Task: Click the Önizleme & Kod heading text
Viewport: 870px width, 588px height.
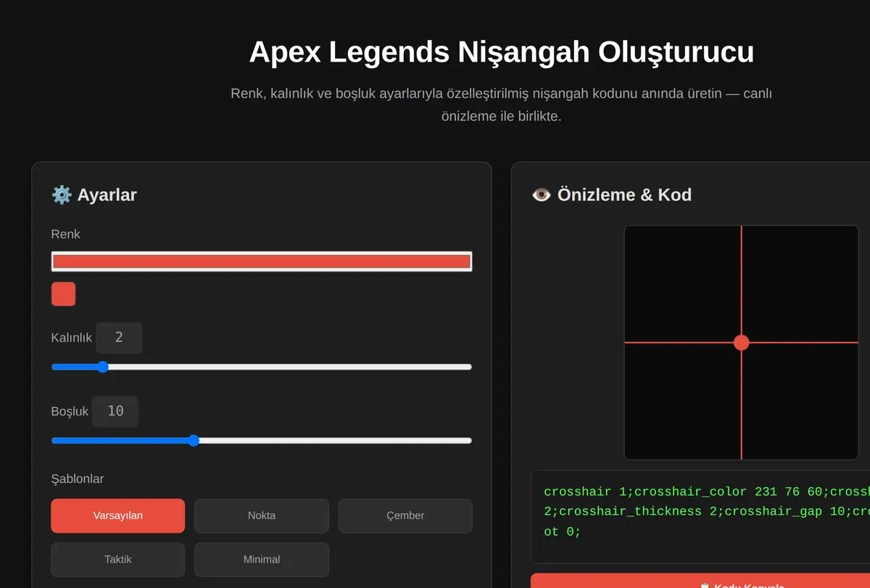Action: click(x=624, y=194)
